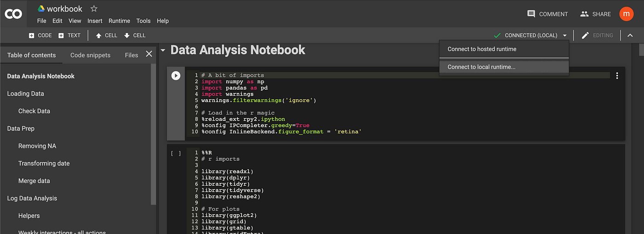Open the COMMENT button
Screen dimensions: 644x234
(x=547, y=14)
